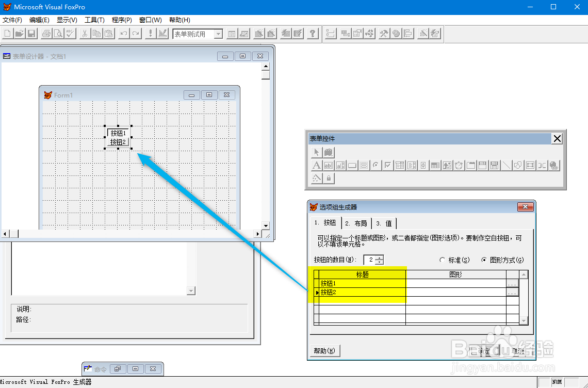Select the Check Box control tool
This screenshot has width=588, height=388.
point(388,166)
